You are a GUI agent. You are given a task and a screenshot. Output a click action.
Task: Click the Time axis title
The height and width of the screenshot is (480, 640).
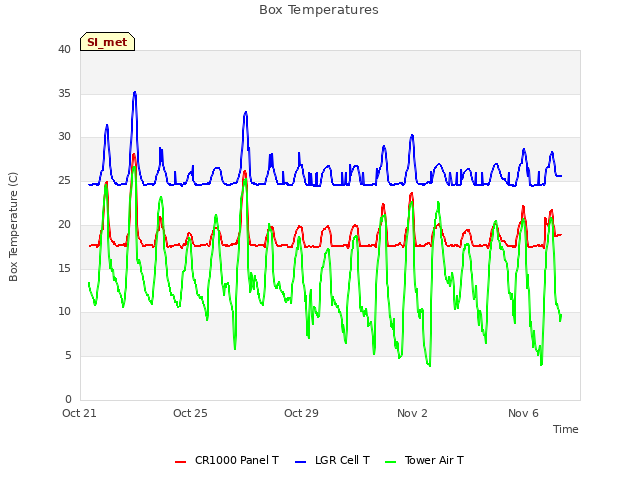point(566,429)
